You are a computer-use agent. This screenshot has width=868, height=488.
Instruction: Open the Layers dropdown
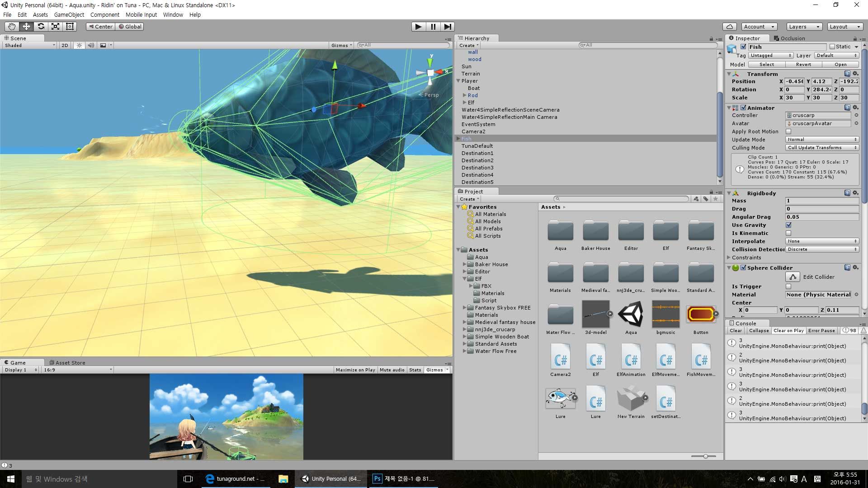coord(804,27)
